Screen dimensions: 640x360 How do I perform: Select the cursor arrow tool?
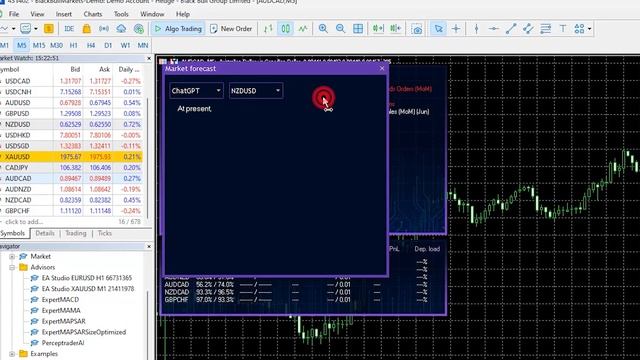click(x=439, y=29)
